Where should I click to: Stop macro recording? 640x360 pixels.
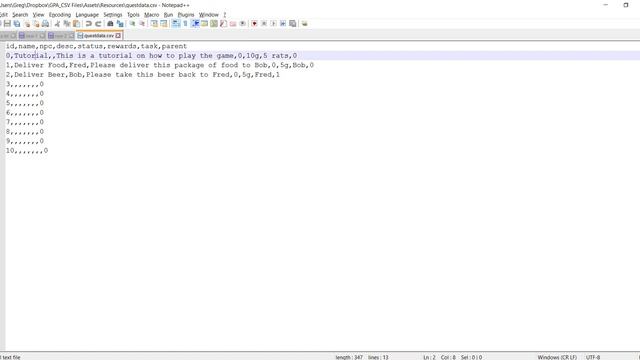264,24
